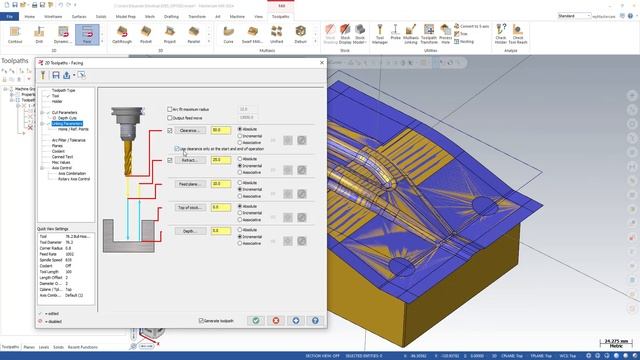Image resolution: width=640 pixels, height=360 pixels.
Task: Click the tool icon in dialog toolbar
Action: pos(43,75)
